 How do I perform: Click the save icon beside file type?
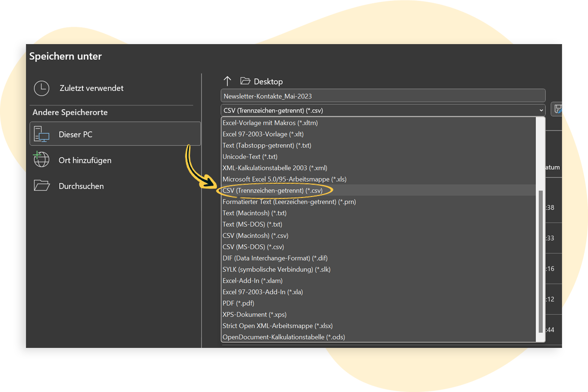(557, 110)
